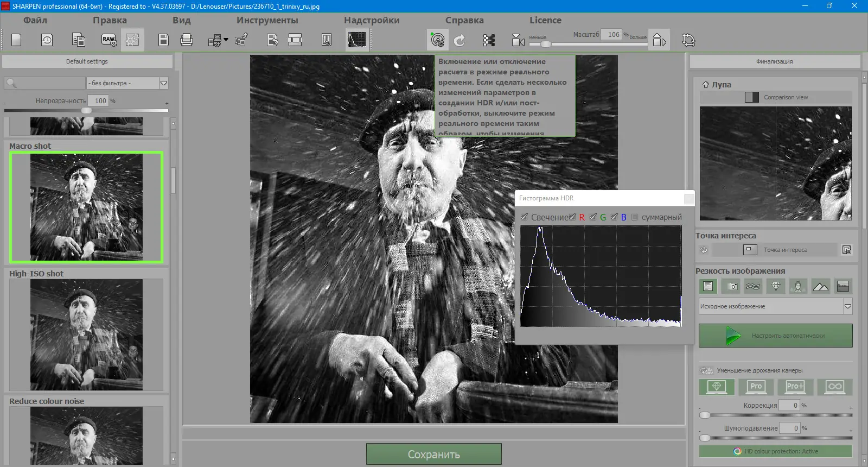Click the Непрозрачность opacity slider handle
The width and height of the screenshot is (868, 467).
point(86,110)
